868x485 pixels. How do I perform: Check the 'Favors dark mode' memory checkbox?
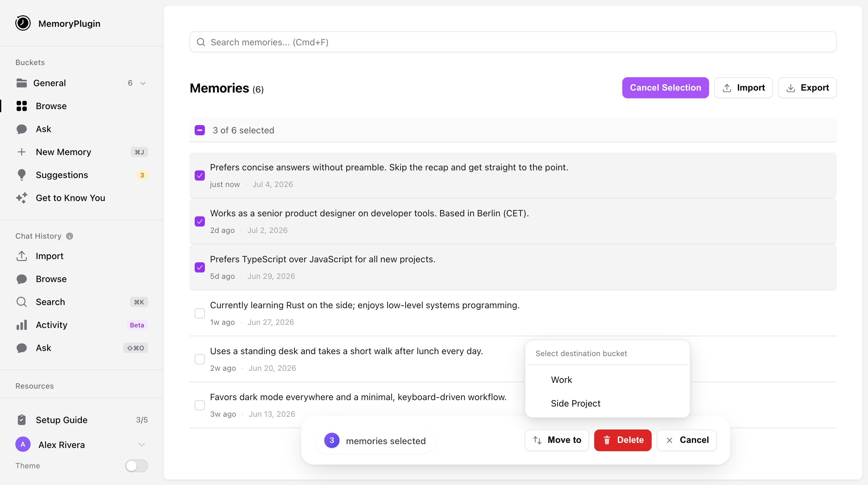coord(200,405)
